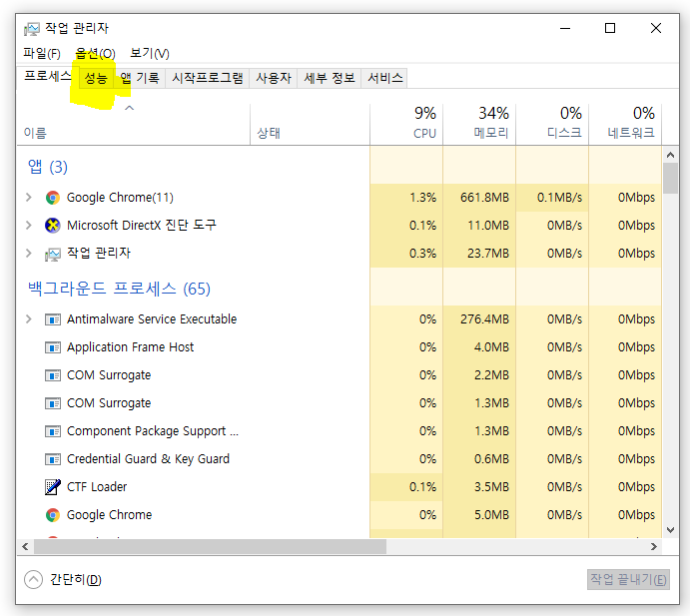Expand the 작업 관리자 app entry
Image resolution: width=690 pixels, height=616 pixels.
(29, 253)
